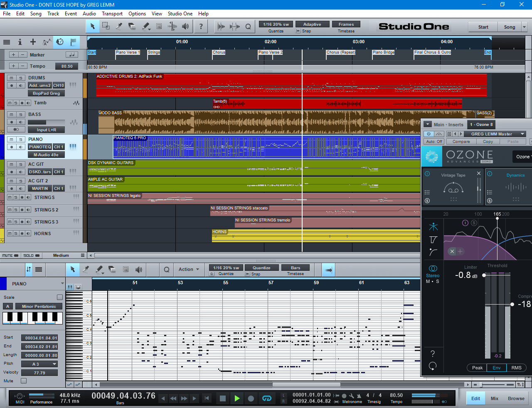The height and width of the screenshot is (408, 532).
Task: Open Ozone help question mark
Action: (433, 354)
